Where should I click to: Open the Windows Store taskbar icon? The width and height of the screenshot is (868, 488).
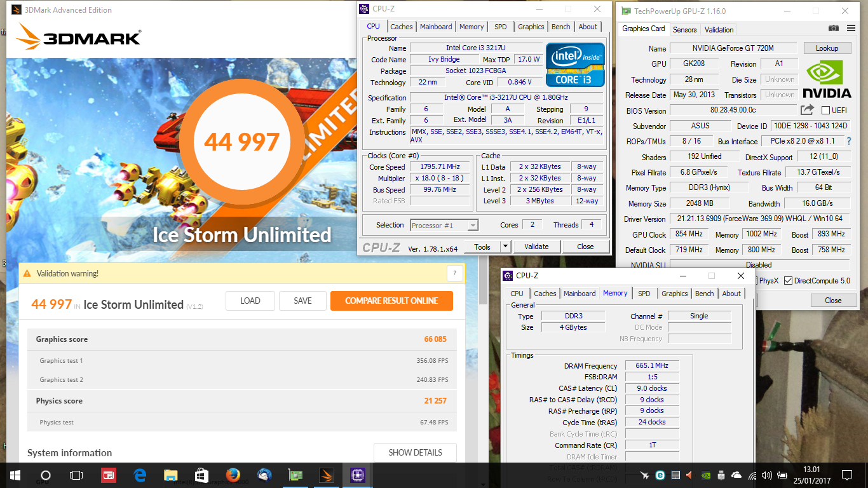[202, 475]
